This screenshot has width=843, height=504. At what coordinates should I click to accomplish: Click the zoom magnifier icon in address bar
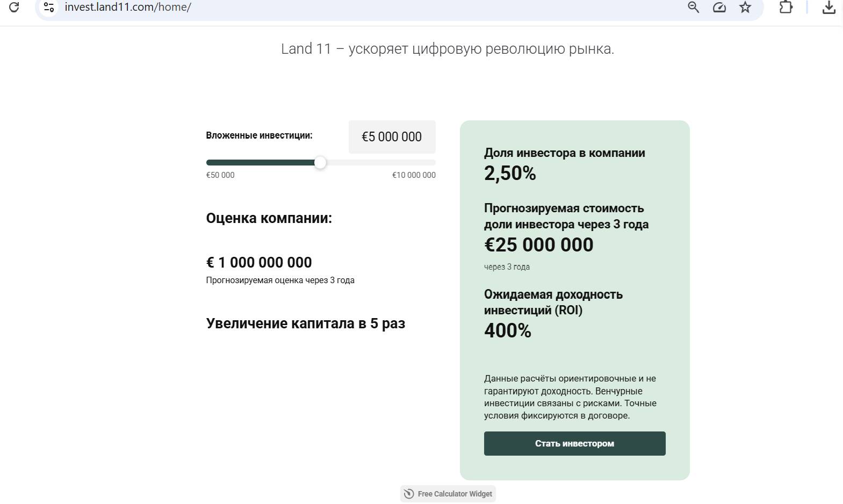coord(693,7)
